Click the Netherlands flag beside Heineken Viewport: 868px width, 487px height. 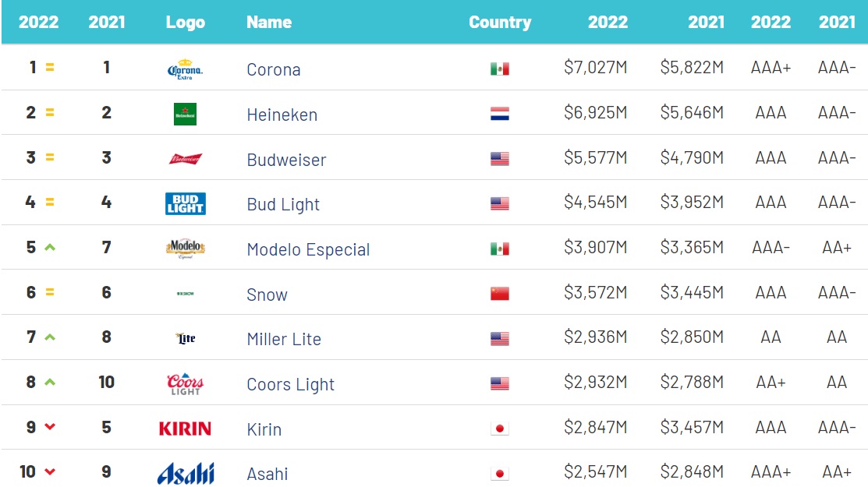499,115
